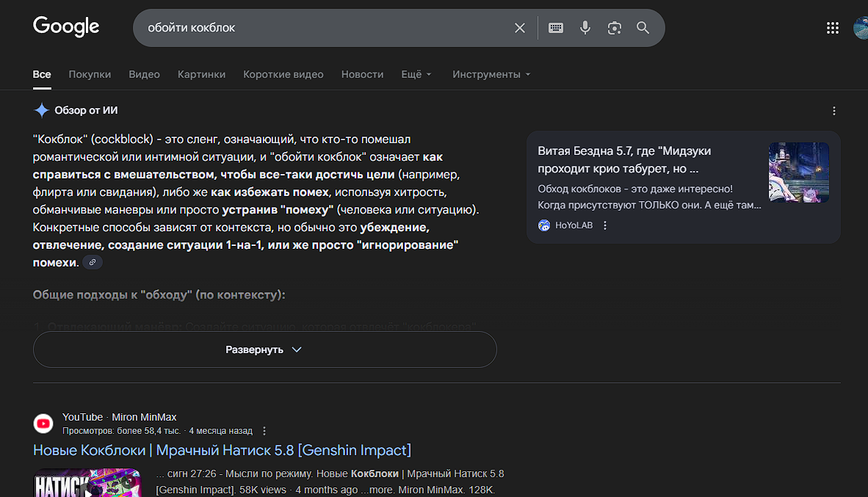Expand the Ещё dropdown menu
Viewport: 868px width, 497px height.
pyautogui.click(x=416, y=74)
